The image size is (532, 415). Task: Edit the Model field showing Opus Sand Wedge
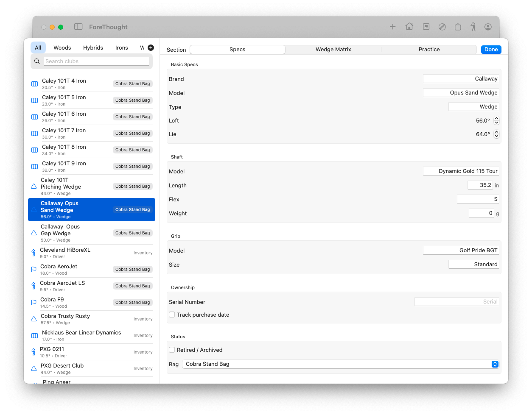[461, 93]
